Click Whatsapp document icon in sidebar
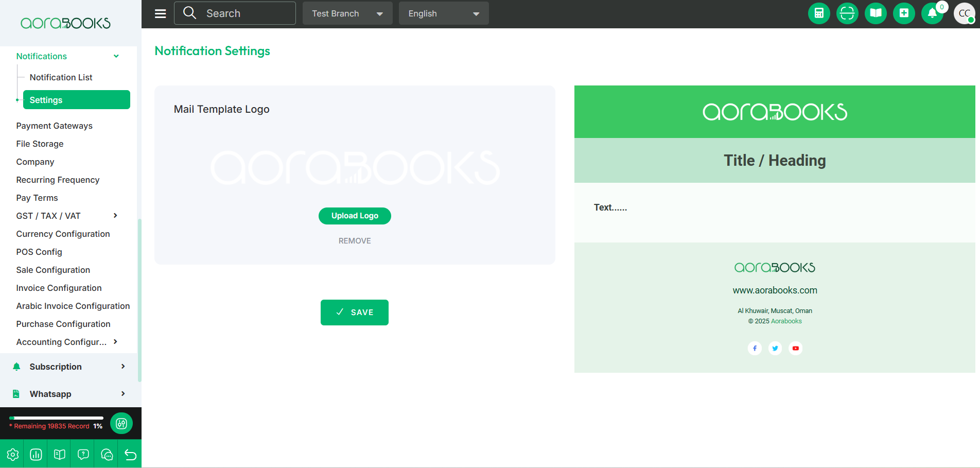980x468 pixels. point(16,394)
